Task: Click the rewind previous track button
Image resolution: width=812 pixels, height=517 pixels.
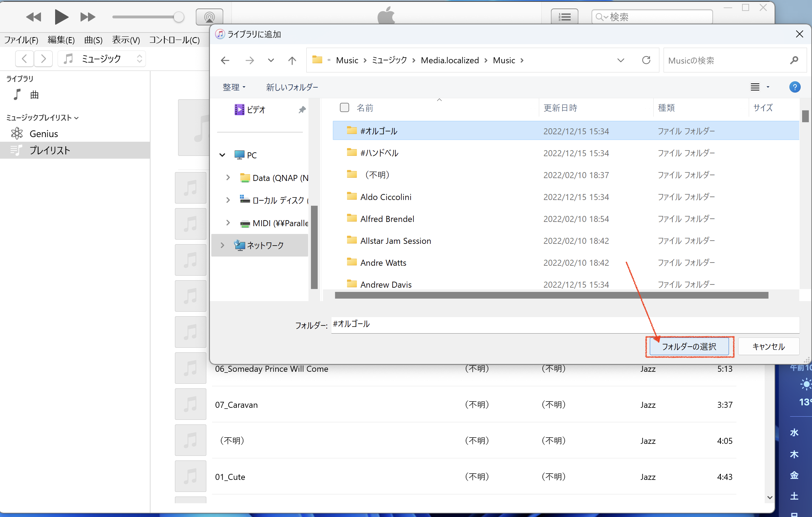Action: click(x=34, y=17)
